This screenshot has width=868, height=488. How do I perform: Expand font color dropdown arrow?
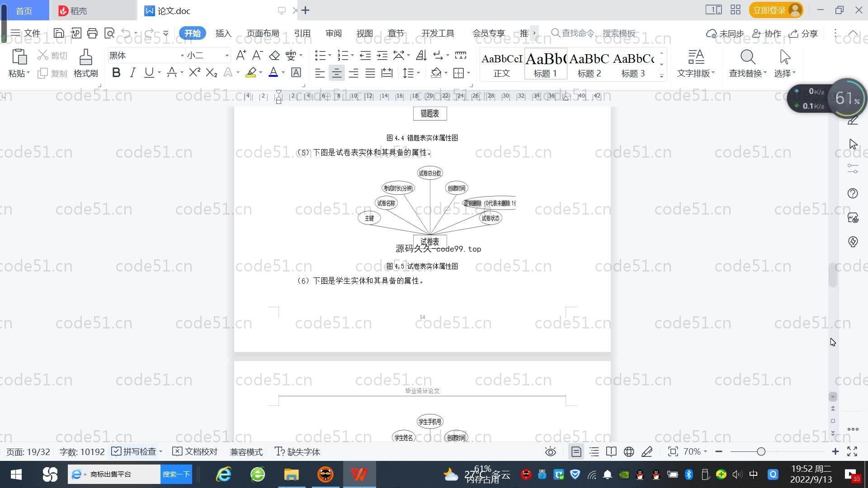pyautogui.click(x=283, y=73)
